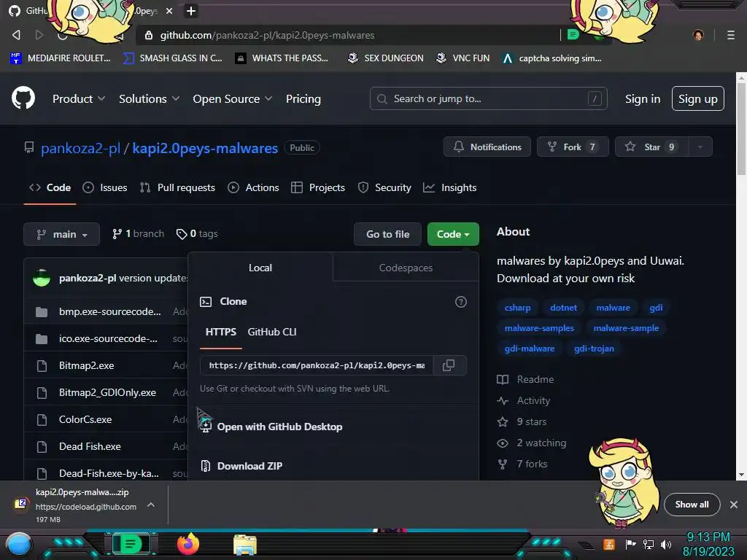Screen dimensions: 747x560
Task: Click the Action Center flag tray icon
Action: point(630,544)
